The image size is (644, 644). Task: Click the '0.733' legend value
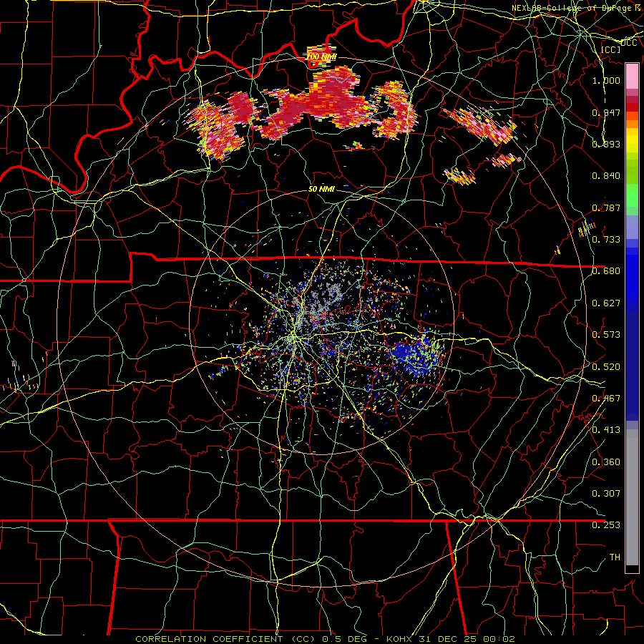pos(606,240)
